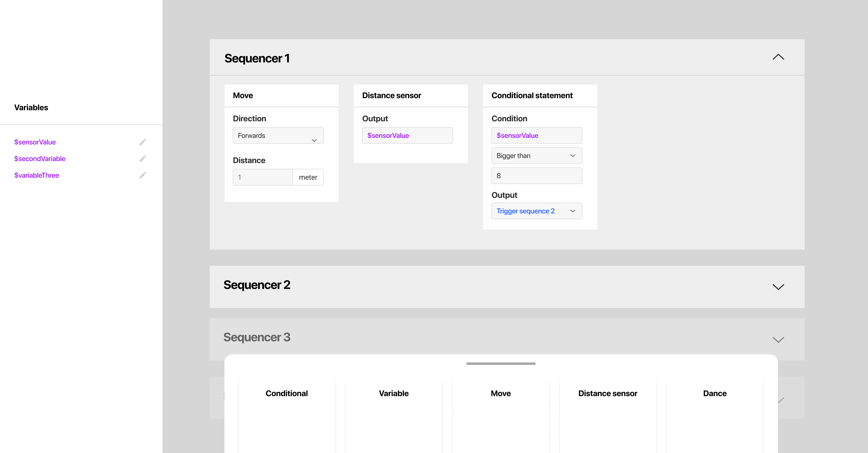The width and height of the screenshot is (868, 453).
Task: Expand Sequencer 3
Action: point(778,339)
